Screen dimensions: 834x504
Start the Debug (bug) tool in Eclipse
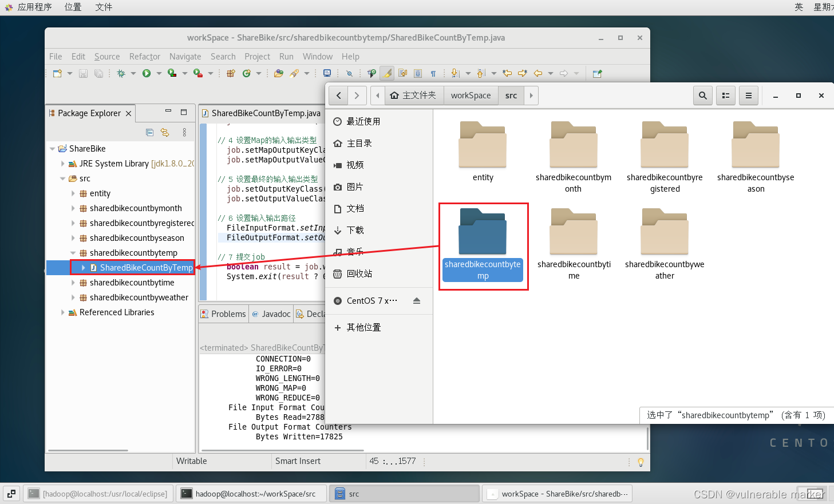tap(121, 73)
